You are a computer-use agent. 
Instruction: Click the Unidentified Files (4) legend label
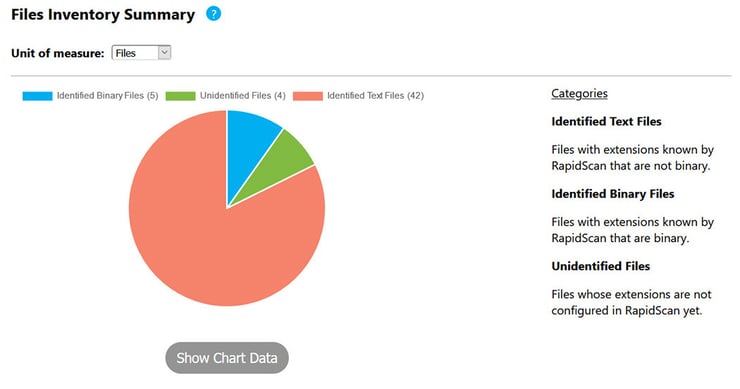[x=243, y=96]
